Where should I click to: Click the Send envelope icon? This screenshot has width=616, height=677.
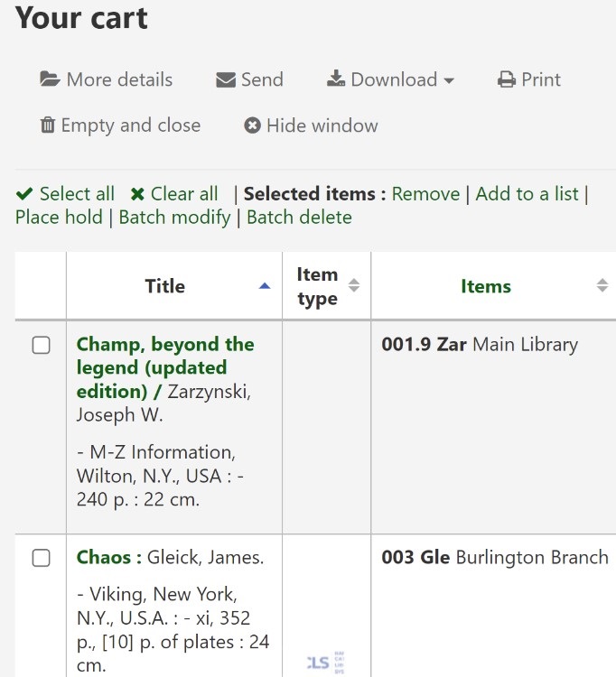click(226, 79)
